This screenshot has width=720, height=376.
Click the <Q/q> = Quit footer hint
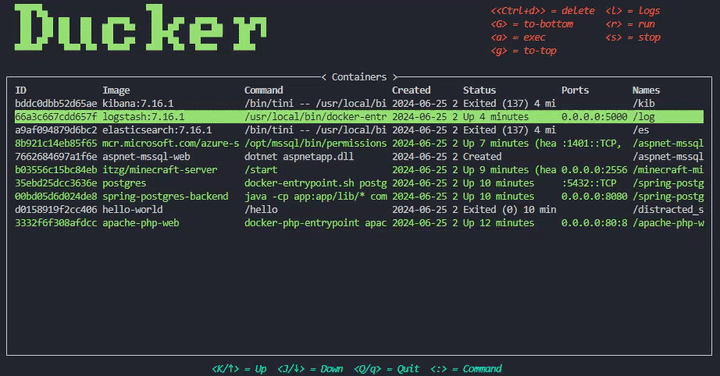386,369
